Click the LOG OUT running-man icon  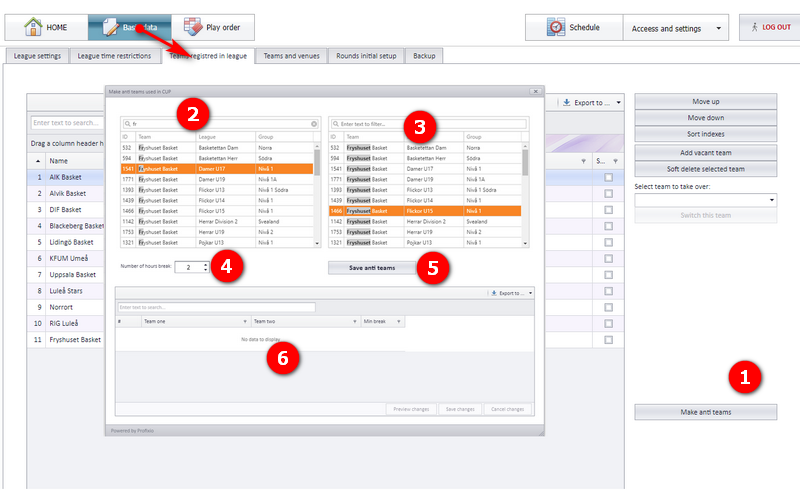click(x=755, y=27)
